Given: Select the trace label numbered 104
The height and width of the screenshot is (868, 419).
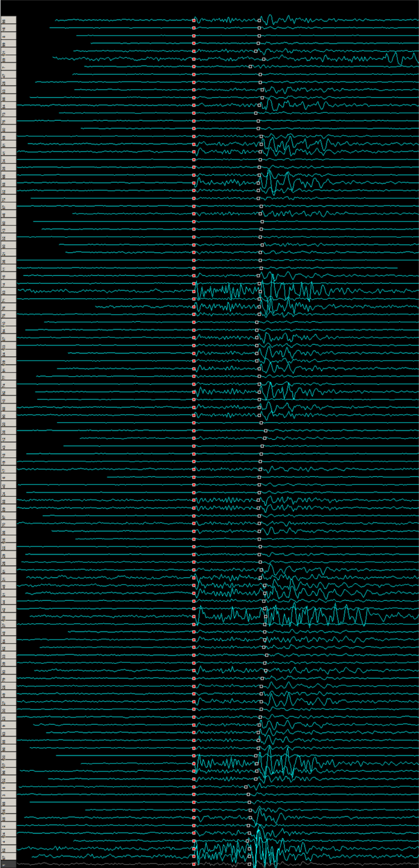Looking at the screenshot, I should point(8,833).
